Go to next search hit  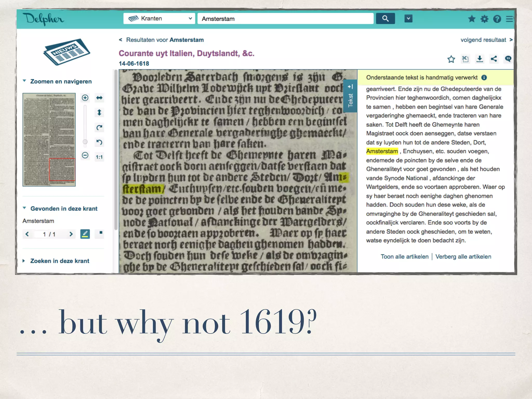point(71,234)
